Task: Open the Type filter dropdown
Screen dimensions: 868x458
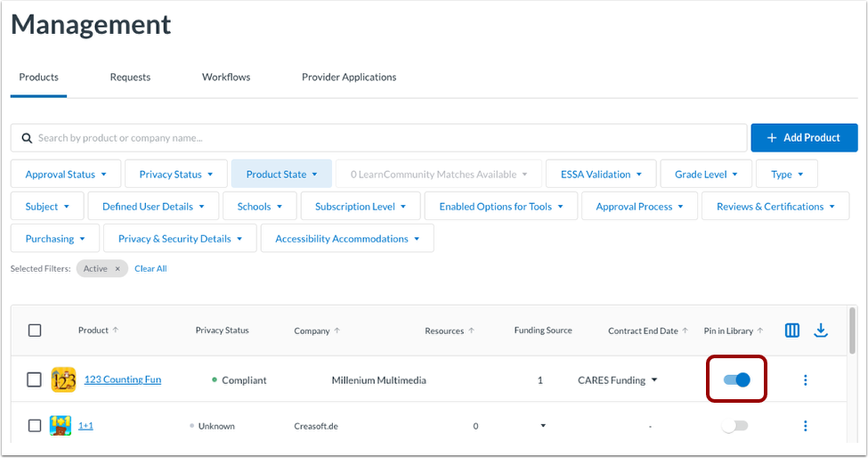Action: coord(787,175)
